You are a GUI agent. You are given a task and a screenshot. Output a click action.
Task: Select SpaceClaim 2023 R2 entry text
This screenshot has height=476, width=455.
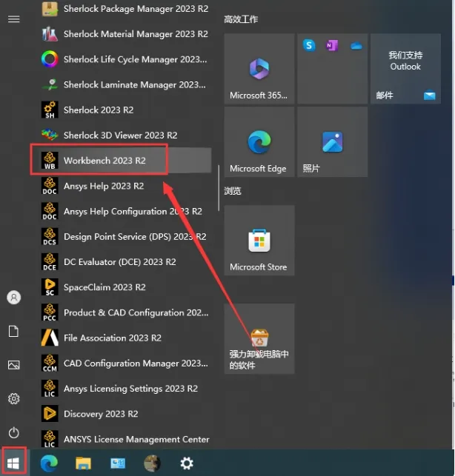pyautogui.click(x=104, y=287)
